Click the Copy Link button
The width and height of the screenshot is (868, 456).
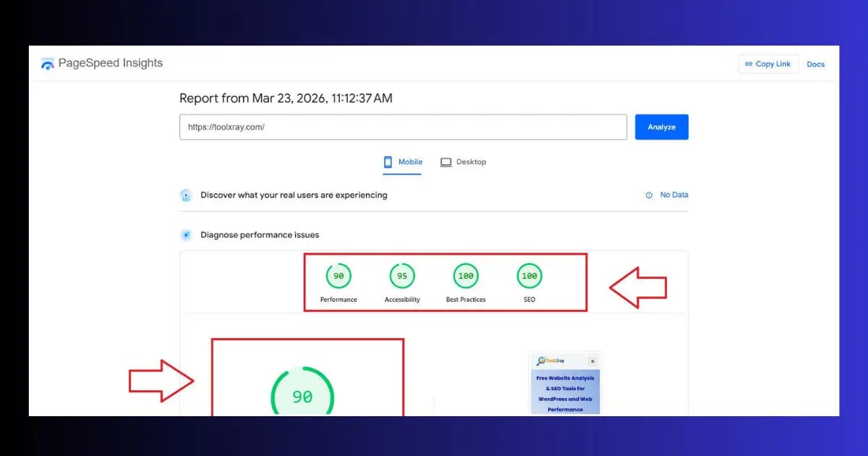pyautogui.click(x=767, y=64)
